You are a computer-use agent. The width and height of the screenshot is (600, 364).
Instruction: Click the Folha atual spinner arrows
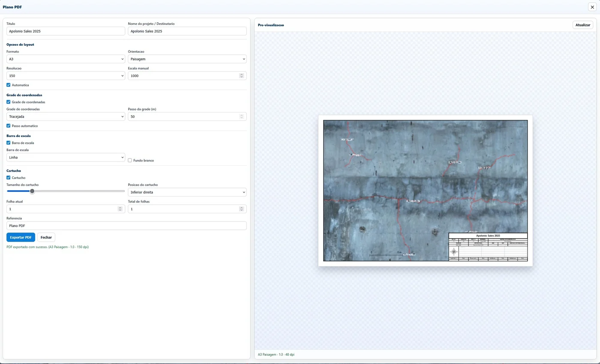tap(120, 209)
